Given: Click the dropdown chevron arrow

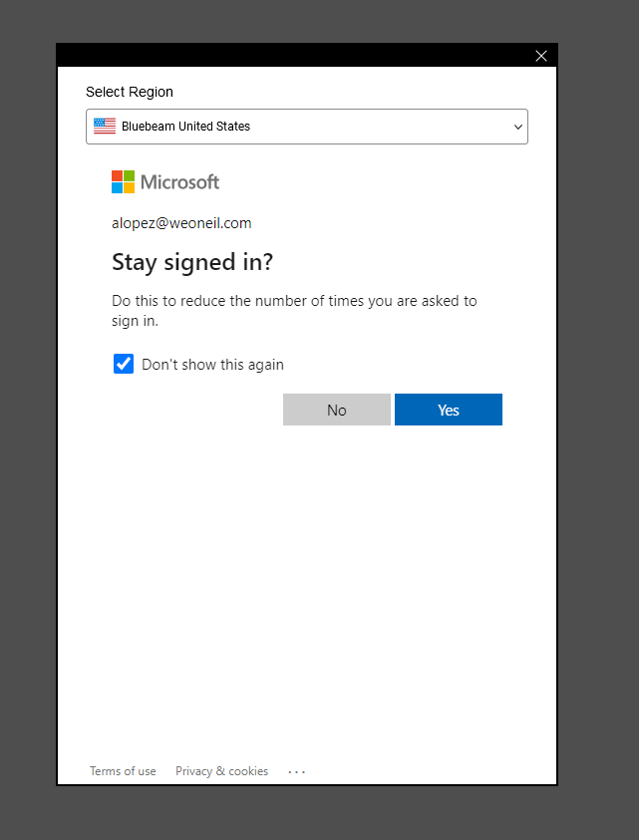Looking at the screenshot, I should [x=517, y=127].
